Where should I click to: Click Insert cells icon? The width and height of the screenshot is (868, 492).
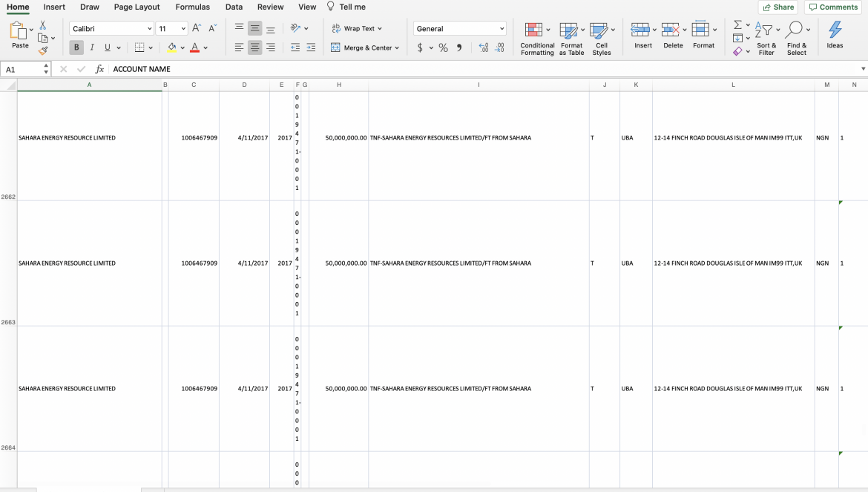click(x=640, y=30)
